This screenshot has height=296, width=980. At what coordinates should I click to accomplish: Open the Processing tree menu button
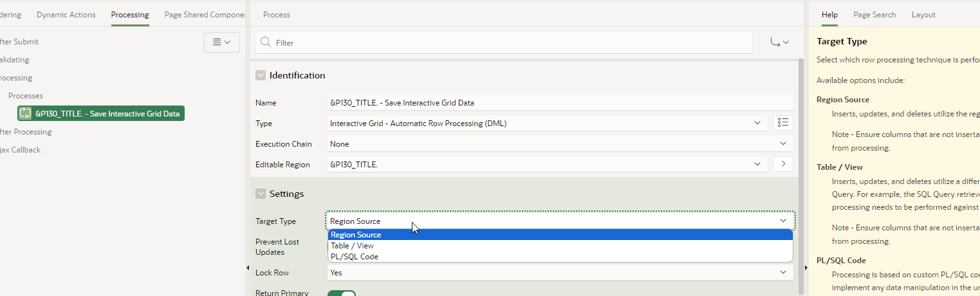coord(221,42)
